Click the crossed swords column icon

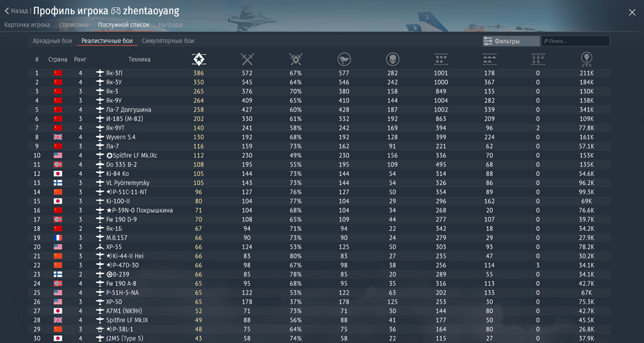247,59
